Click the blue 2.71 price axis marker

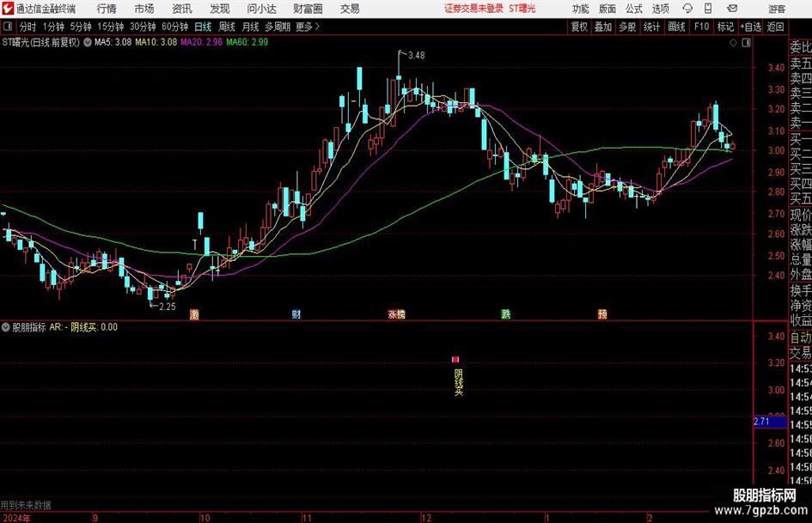click(770, 422)
